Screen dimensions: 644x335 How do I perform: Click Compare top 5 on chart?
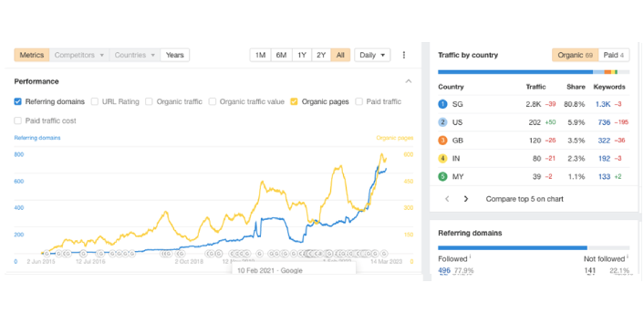[x=525, y=199]
